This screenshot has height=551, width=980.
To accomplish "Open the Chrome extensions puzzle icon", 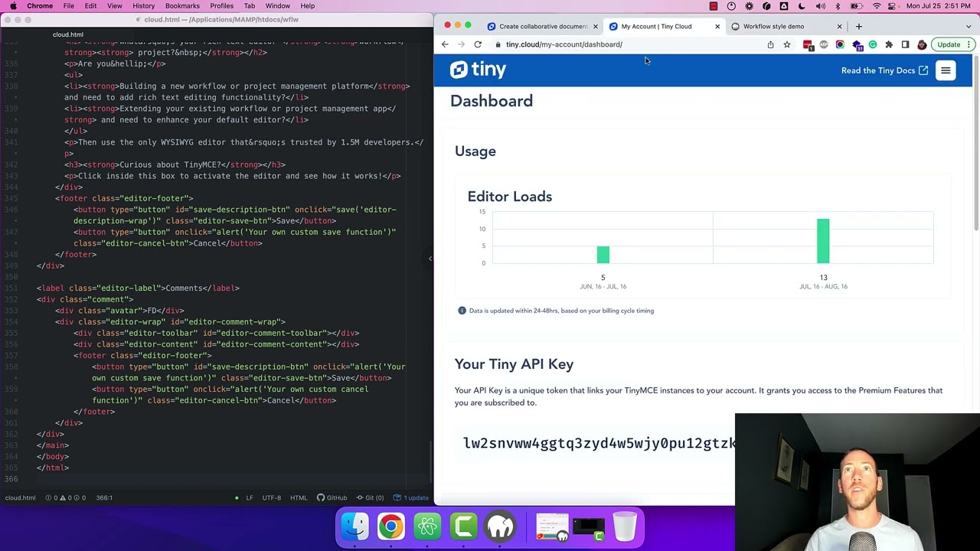I will click(889, 44).
